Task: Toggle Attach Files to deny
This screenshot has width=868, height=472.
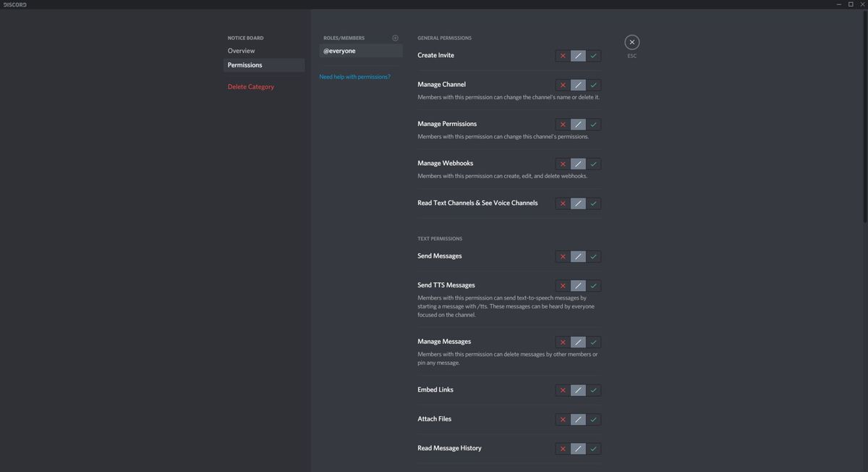Action: point(562,419)
